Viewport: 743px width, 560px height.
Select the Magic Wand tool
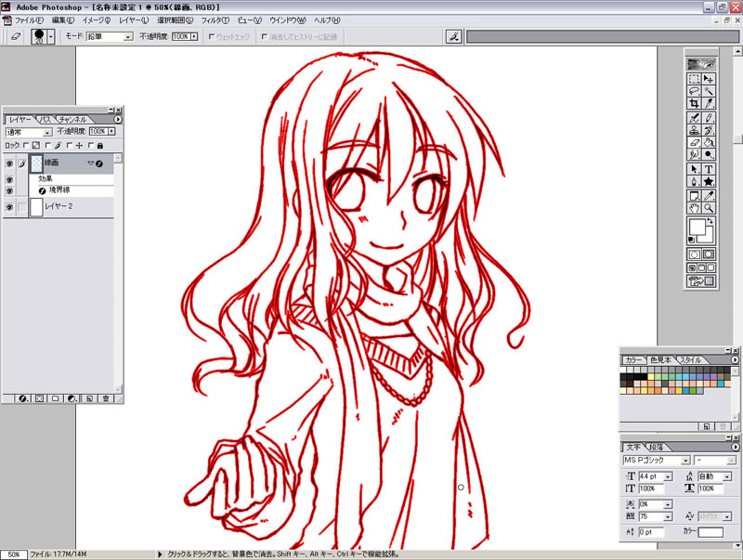(709, 91)
